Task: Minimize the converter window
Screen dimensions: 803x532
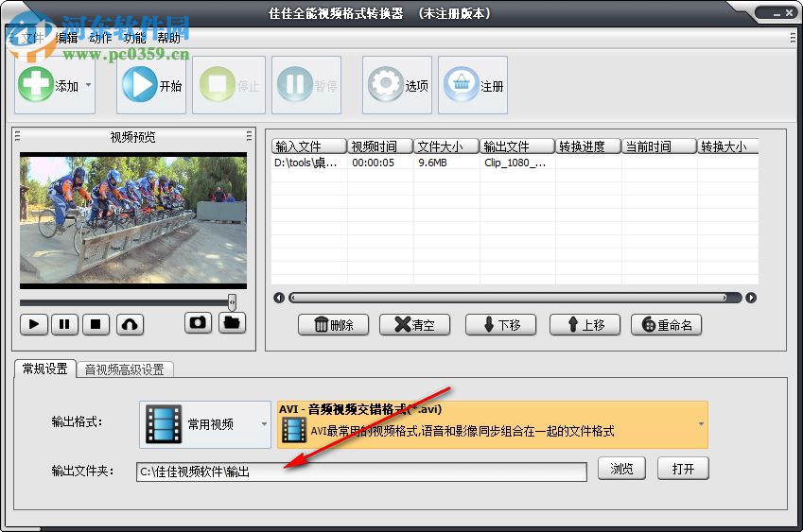Action: click(777, 14)
